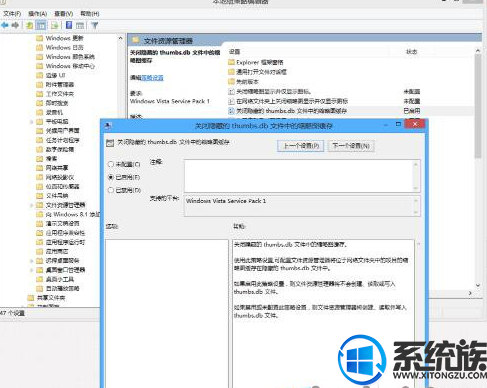Maximize the thumbs.db policy dialog
The width and height of the screenshot is (487, 388).
point(398,124)
